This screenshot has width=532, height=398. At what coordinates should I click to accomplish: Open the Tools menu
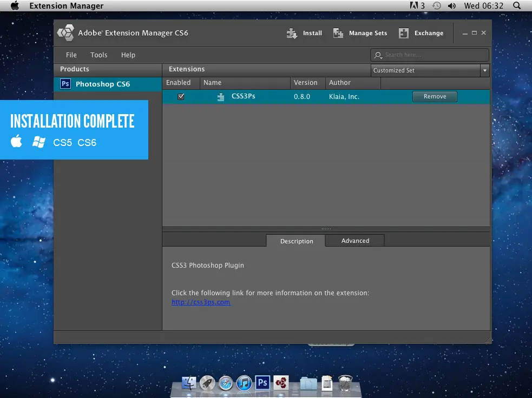tap(98, 55)
